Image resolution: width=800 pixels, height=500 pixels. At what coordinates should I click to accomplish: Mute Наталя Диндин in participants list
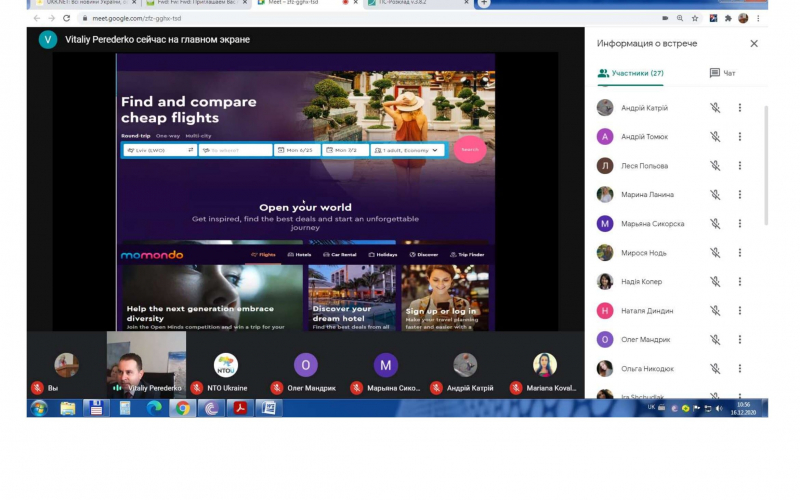click(715, 310)
